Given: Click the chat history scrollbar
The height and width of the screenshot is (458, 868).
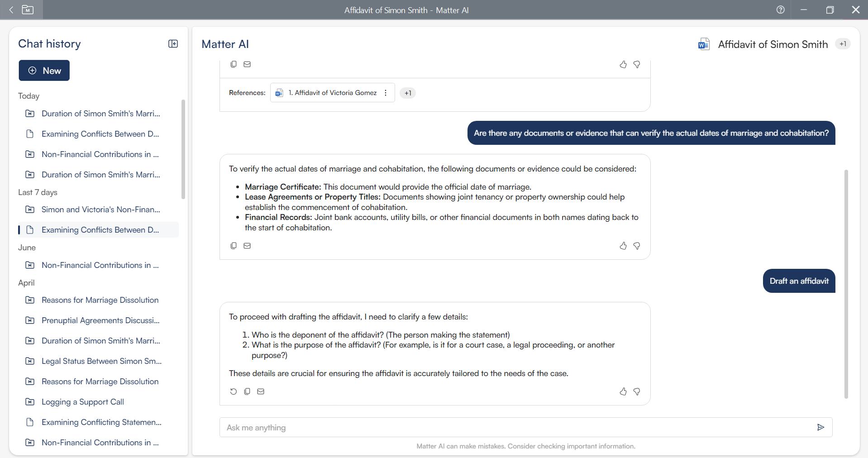Looking at the screenshot, I should point(183,149).
